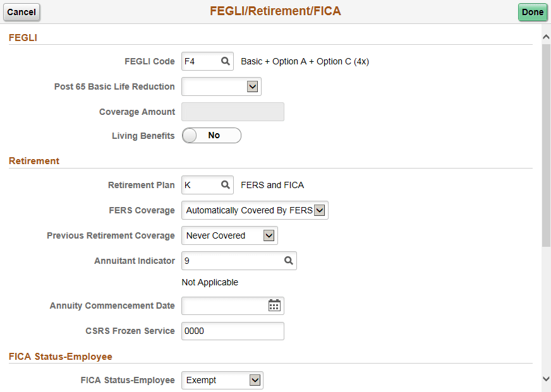551x392 pixels.
Task: Select the Retirement Plan input field
Action: coord(202,185)
